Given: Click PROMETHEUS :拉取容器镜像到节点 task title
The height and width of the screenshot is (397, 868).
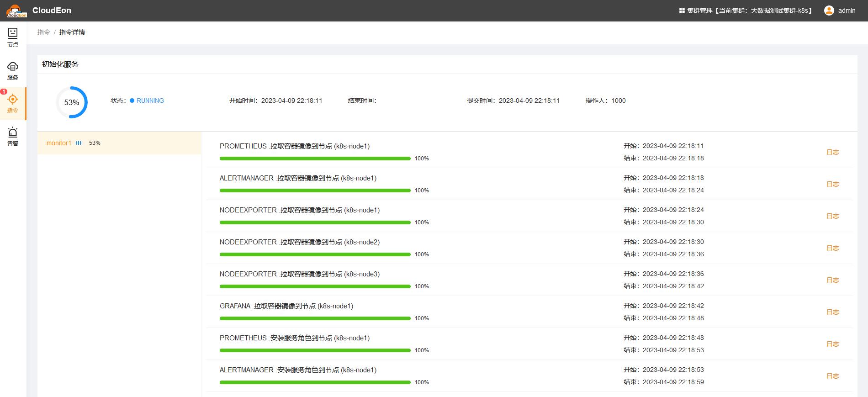Looking at the screenshot, I should click(x=295, y=146).
